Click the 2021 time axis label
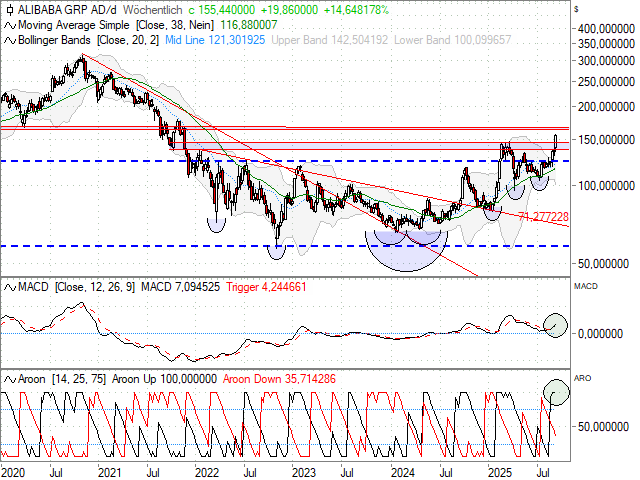Viewport: 640px width, 480px height. tap(110, 473)
